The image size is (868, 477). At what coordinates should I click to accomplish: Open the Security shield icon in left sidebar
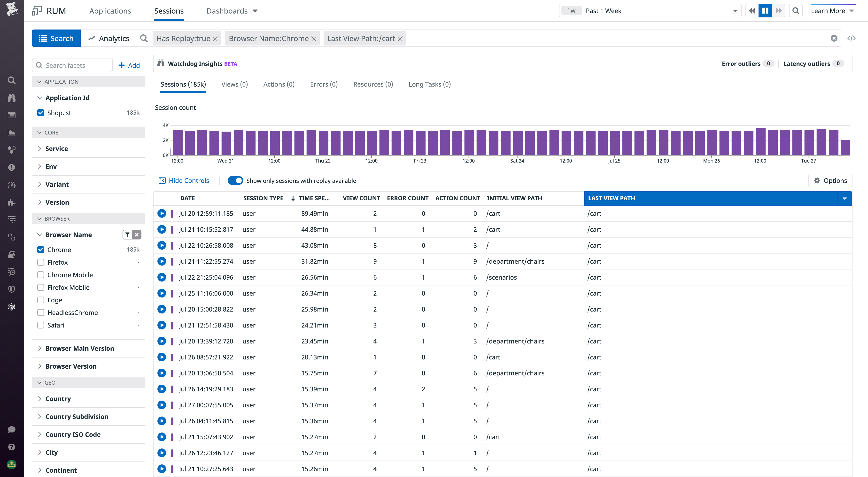[11, 289]
